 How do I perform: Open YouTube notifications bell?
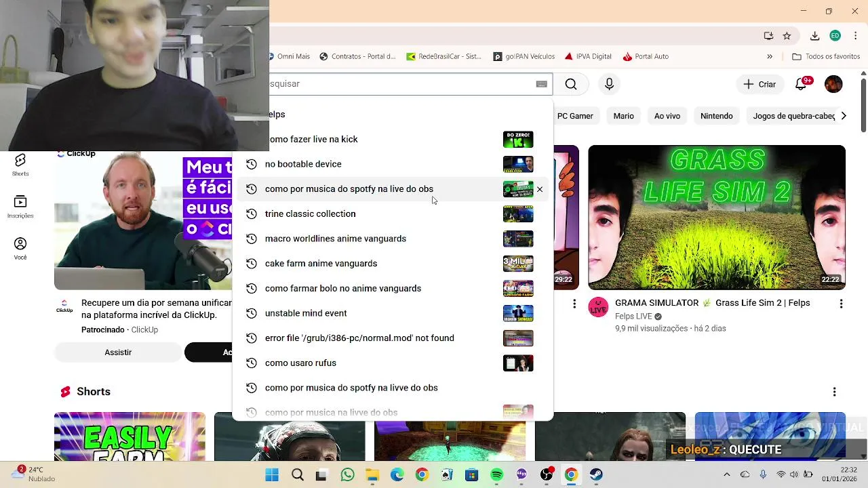(801, 84)
